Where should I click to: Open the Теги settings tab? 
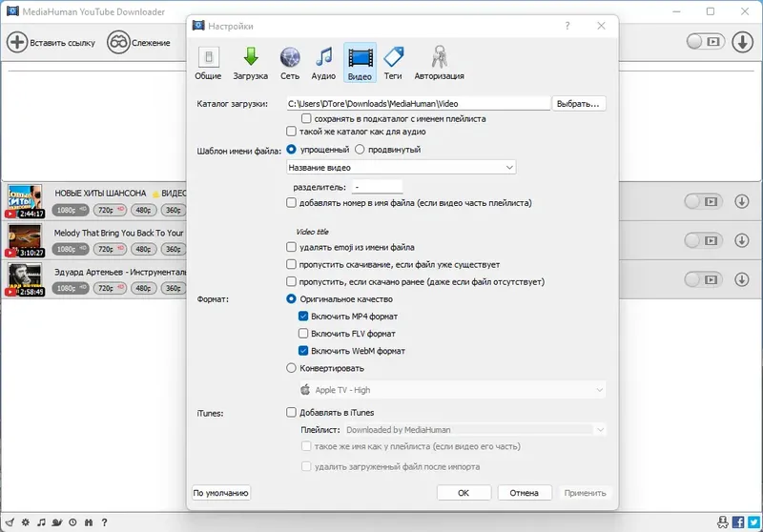393,63
